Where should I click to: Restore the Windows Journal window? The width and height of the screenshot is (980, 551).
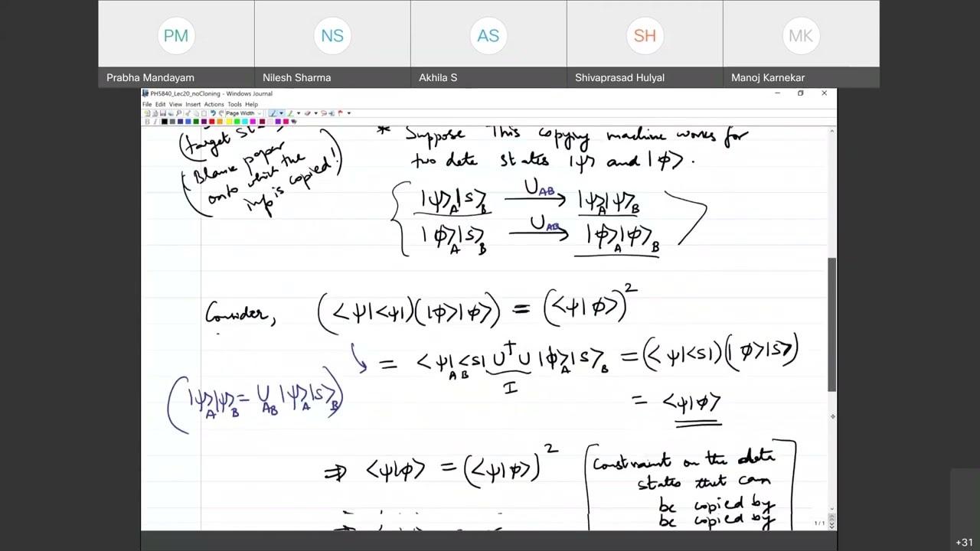click(801, 93)
